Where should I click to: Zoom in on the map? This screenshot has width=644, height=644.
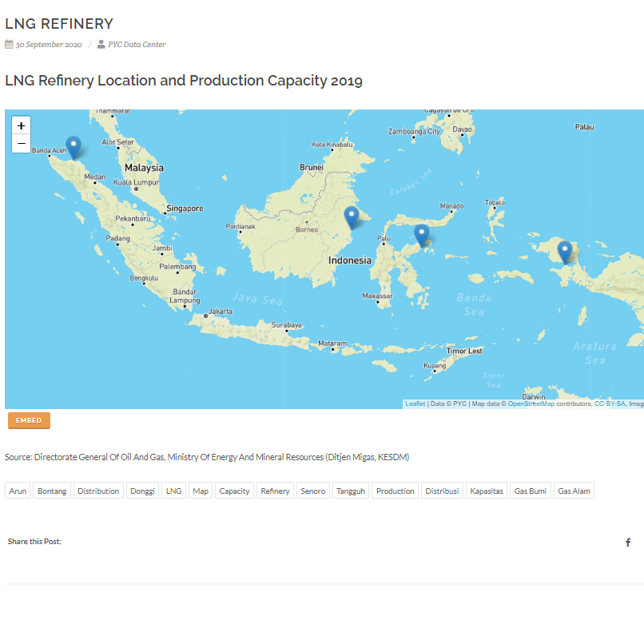[x=21, y=125]
